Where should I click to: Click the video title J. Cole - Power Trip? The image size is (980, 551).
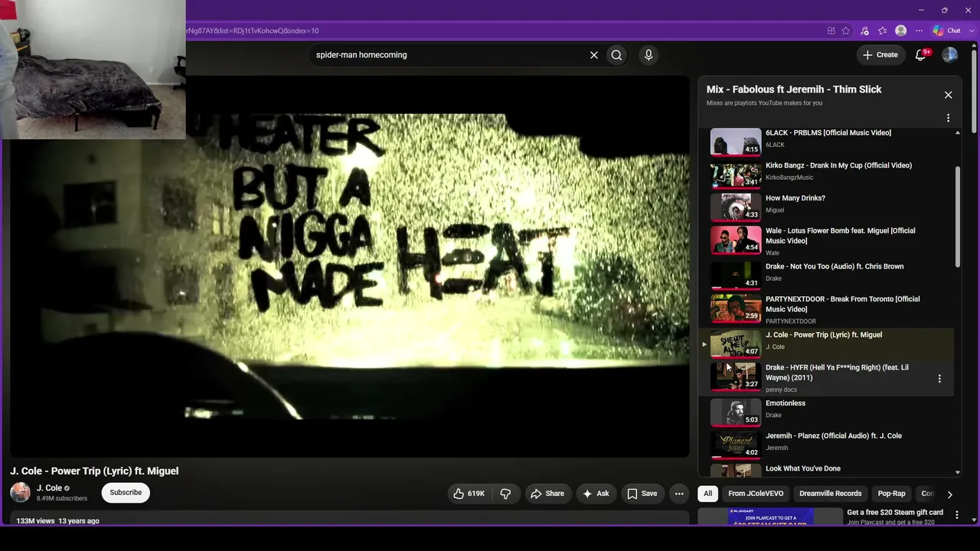(94, 471)
